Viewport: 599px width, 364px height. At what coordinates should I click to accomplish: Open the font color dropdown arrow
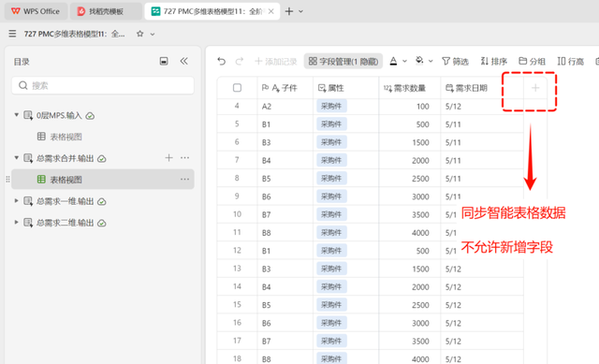(x=405, y=61)
